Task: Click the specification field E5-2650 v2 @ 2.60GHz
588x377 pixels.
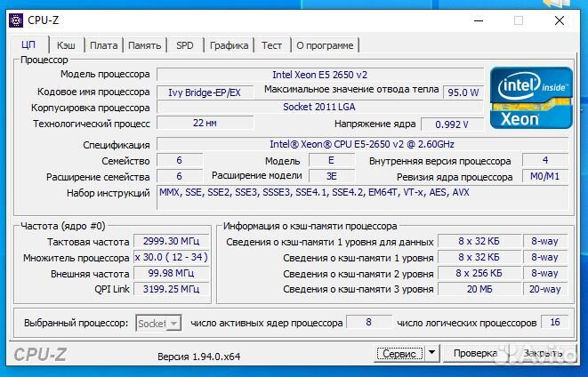Action: tap(362, 144)
